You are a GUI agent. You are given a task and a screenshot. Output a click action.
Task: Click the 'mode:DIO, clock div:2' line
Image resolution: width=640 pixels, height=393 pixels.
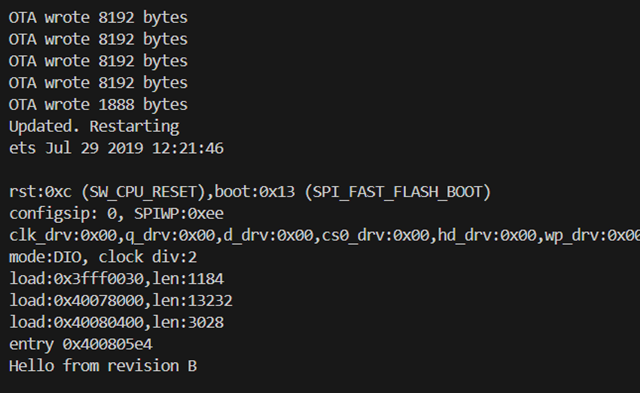pos(103,257)
